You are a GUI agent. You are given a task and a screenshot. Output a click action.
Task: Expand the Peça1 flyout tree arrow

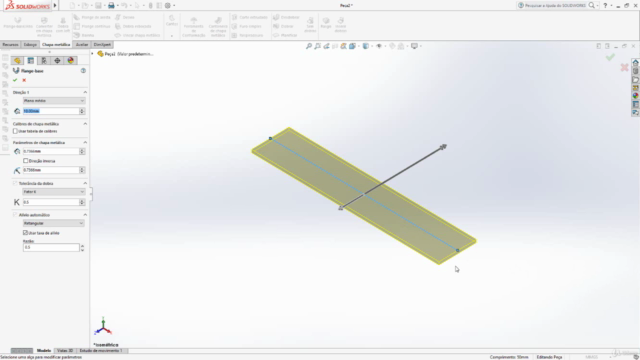tap(93, 53)
